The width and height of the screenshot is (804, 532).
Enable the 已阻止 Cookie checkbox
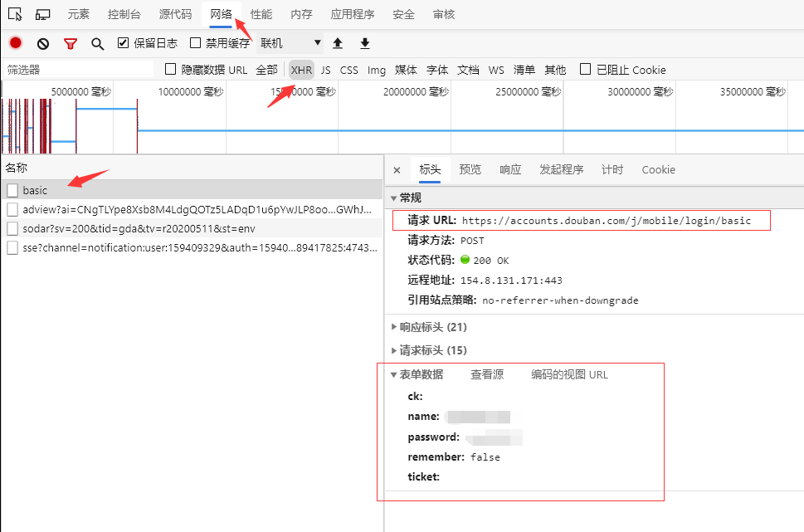(x=585, y=69)
